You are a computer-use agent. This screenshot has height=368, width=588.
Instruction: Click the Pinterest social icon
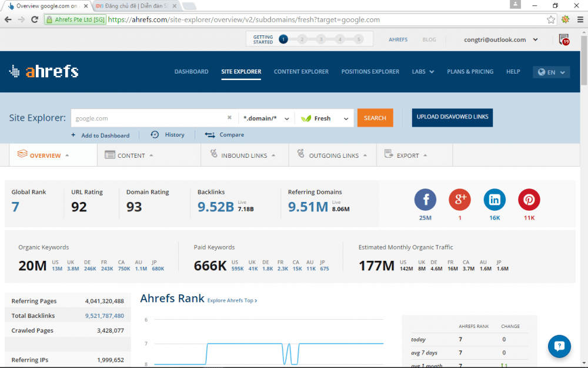tap(529, 200)
